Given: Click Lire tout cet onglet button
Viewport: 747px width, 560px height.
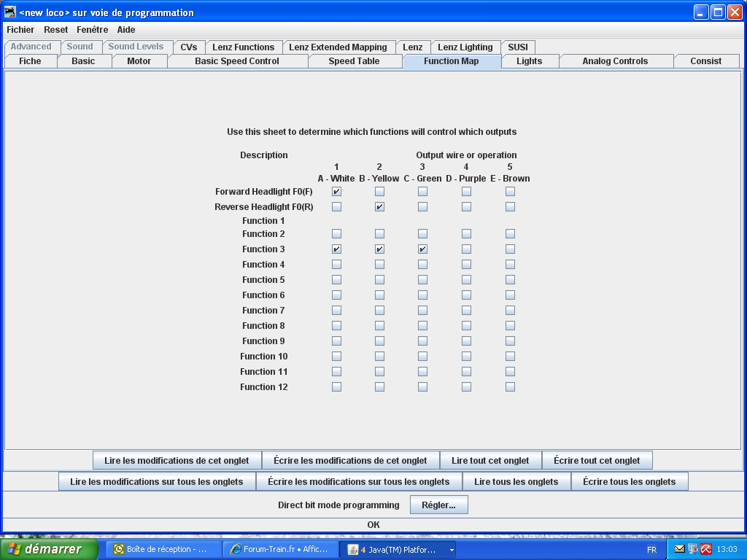Looking at the screenshot, I should pyautogui.click(x=490, y=461).
